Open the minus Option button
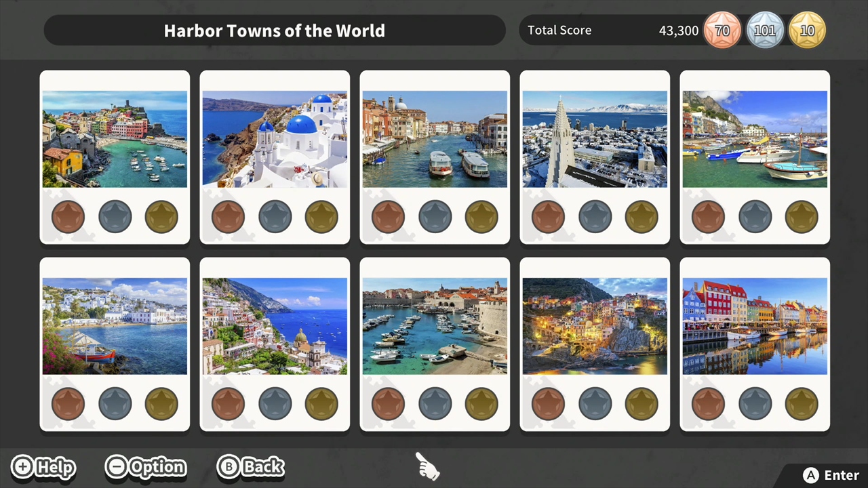The image size is (868, 488). pyautogui.click(x=146, y=467)
